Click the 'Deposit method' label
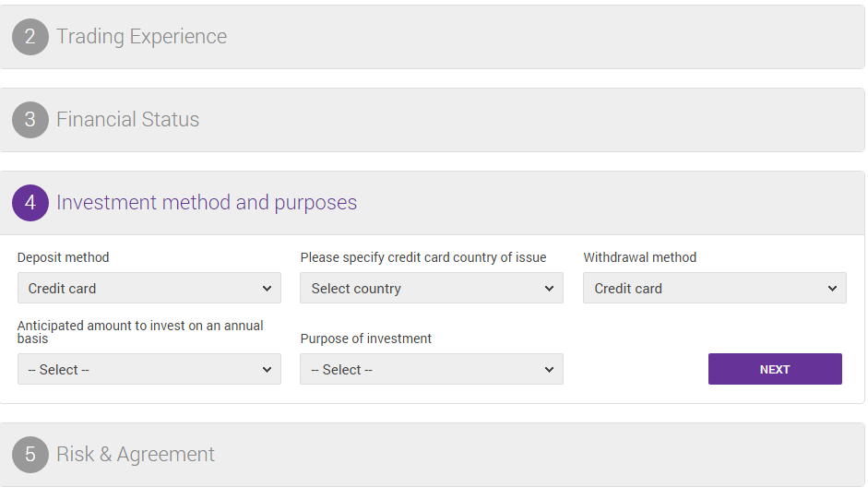This screenshot has width=868, height=499. 63,257
